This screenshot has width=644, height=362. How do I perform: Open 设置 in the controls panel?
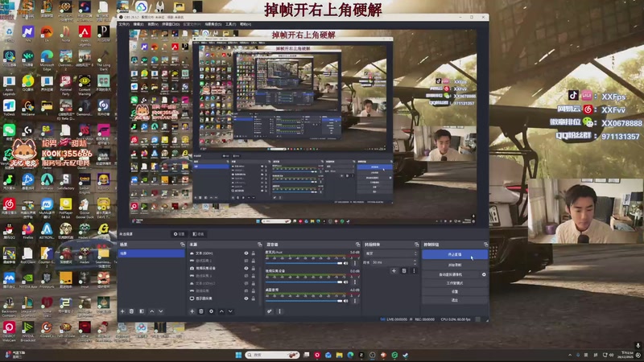pyautogui.click(x=455, y=292)
